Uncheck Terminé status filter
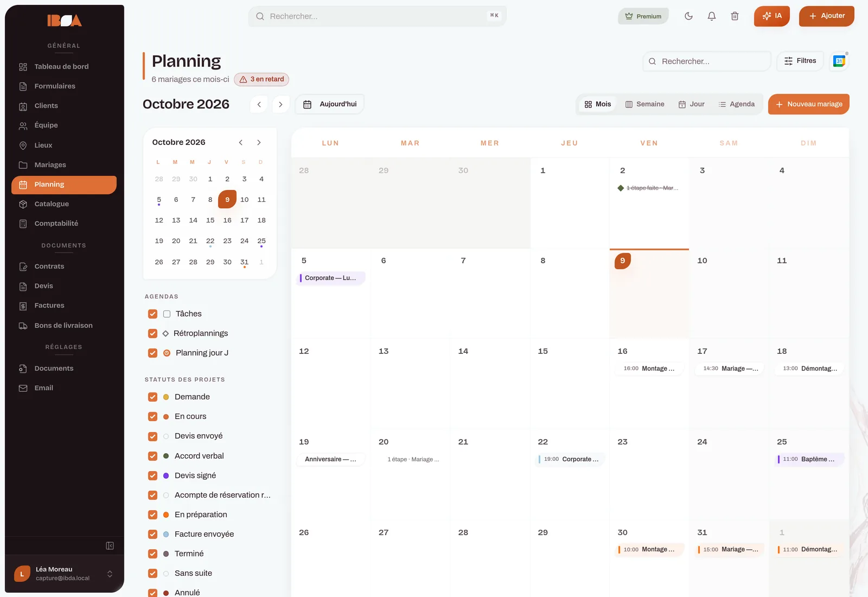The width and height of the screenshot is (868, 597). coord(152,554)
